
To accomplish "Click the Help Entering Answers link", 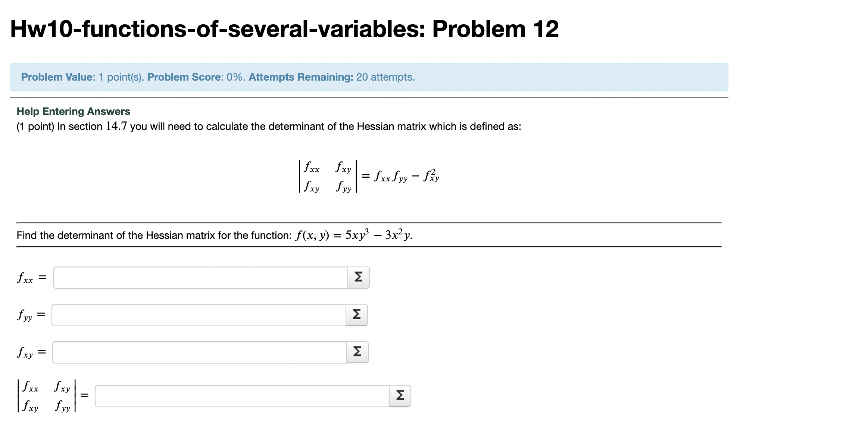I will 73,111.
